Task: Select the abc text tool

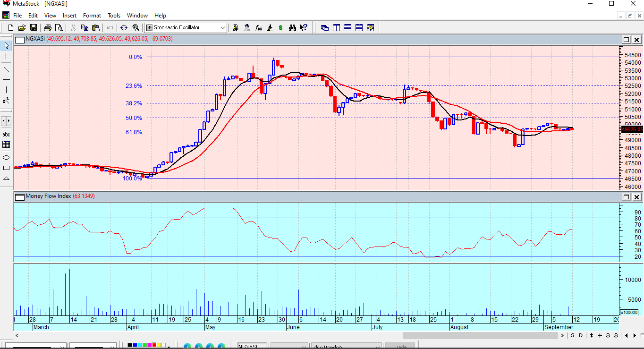Action: tap(6, 134)
